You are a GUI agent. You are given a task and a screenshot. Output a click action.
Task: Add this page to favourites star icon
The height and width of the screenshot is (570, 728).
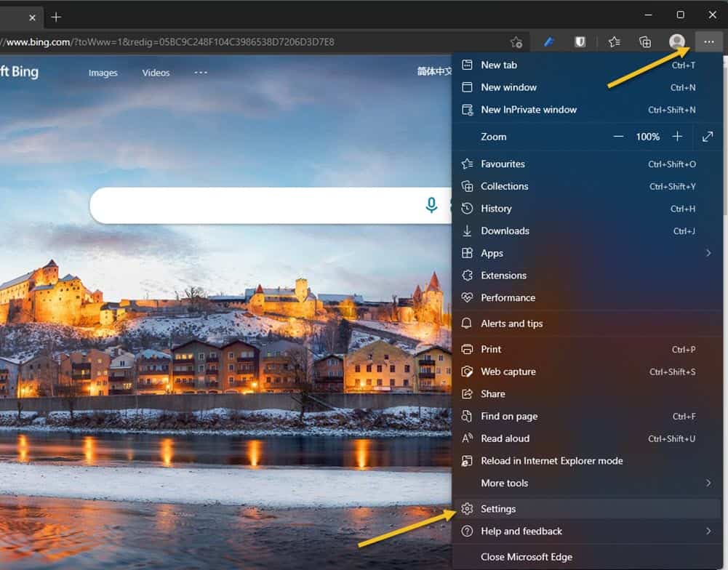(x=516, y=42)
